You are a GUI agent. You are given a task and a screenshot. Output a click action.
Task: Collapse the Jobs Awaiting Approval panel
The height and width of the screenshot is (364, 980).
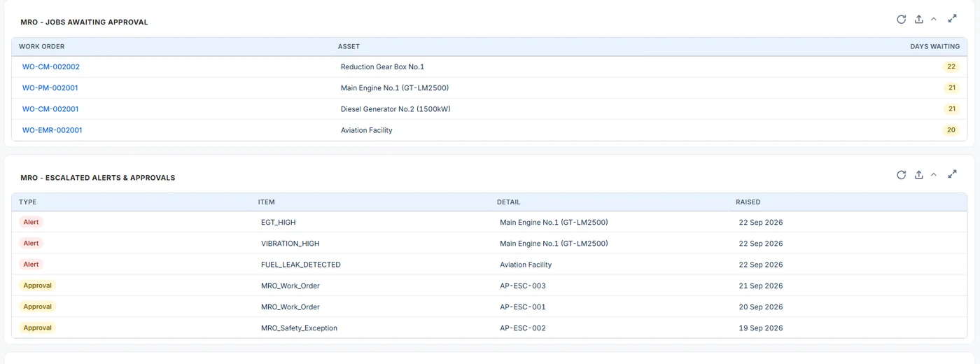click(934, 20)
